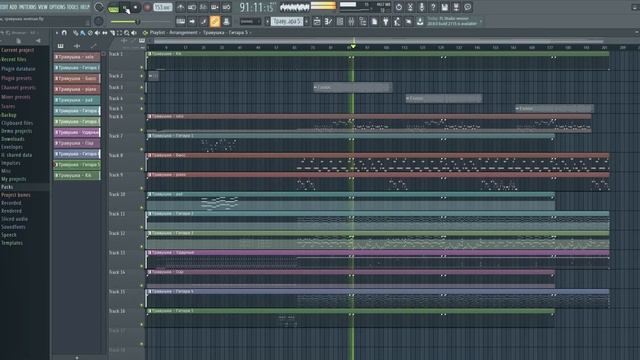Select the Slice tool in playlist toolbar
Viewport: 640px width, 360px height.
(x=112, y=33)
